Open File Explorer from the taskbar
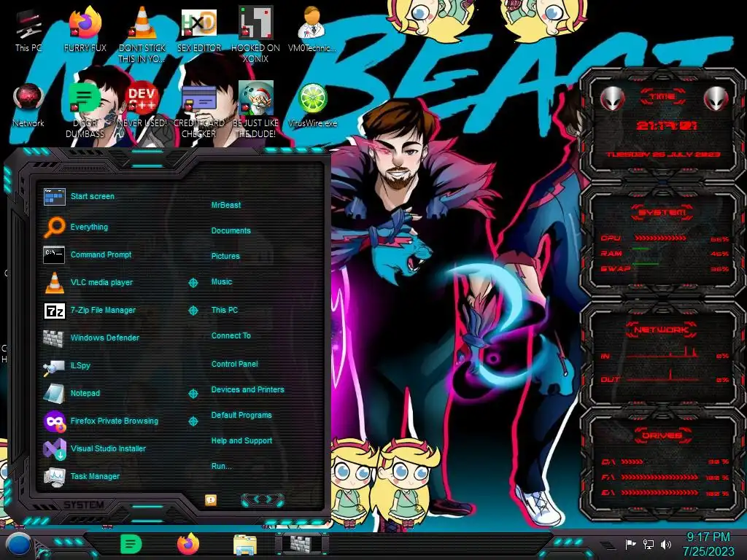 [x=245, y=545]
